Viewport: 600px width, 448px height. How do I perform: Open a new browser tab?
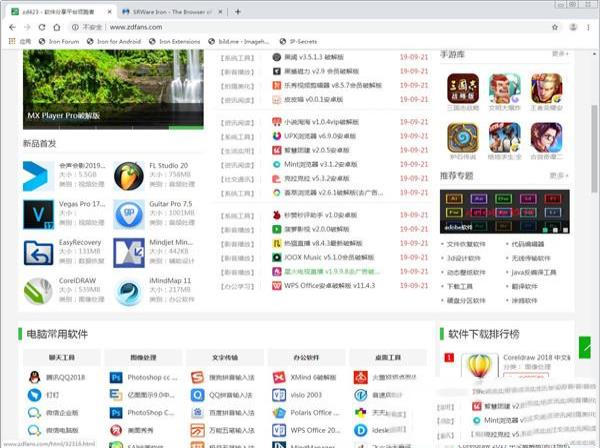tap(238, 12)
